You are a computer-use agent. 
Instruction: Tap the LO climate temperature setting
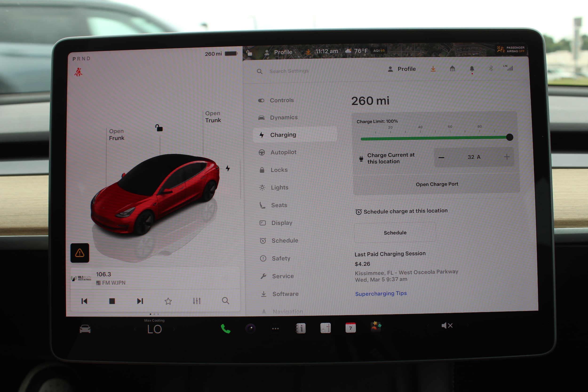(155, 329)
